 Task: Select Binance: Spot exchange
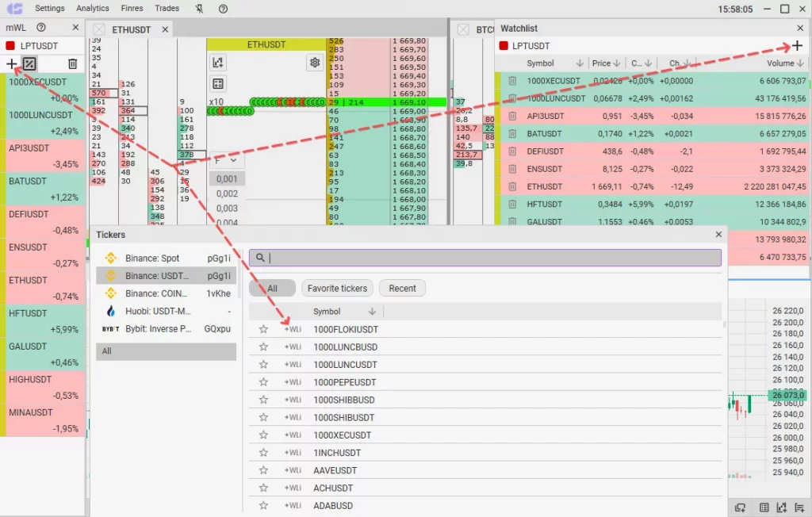167,258
